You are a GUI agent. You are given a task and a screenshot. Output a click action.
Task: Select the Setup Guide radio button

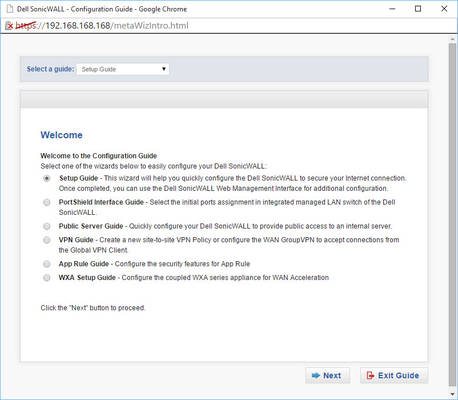pos(47,178)
